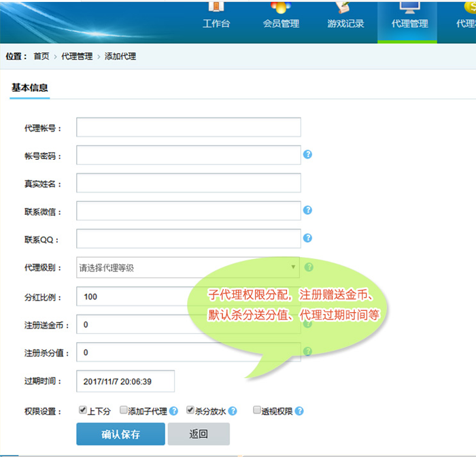Click 首页 in the breadcrumb
476x457 pixels.
(x=41, y=56)
